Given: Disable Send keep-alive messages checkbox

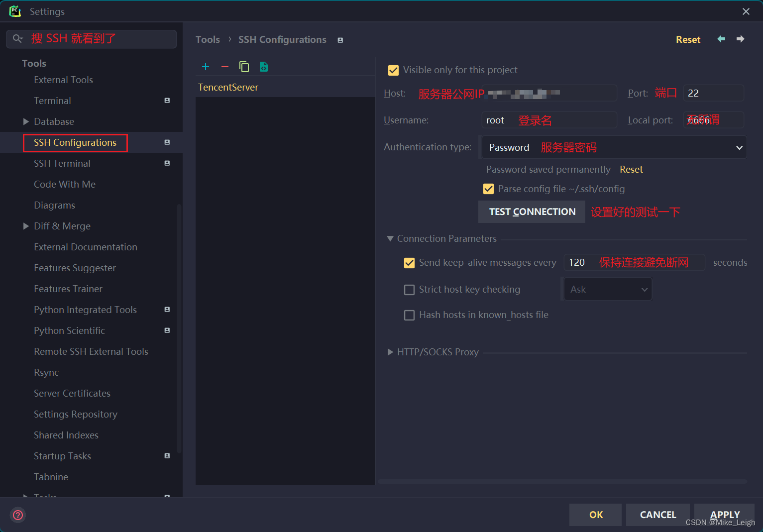Looking at the screenshot, I should [x=409, y=263].
